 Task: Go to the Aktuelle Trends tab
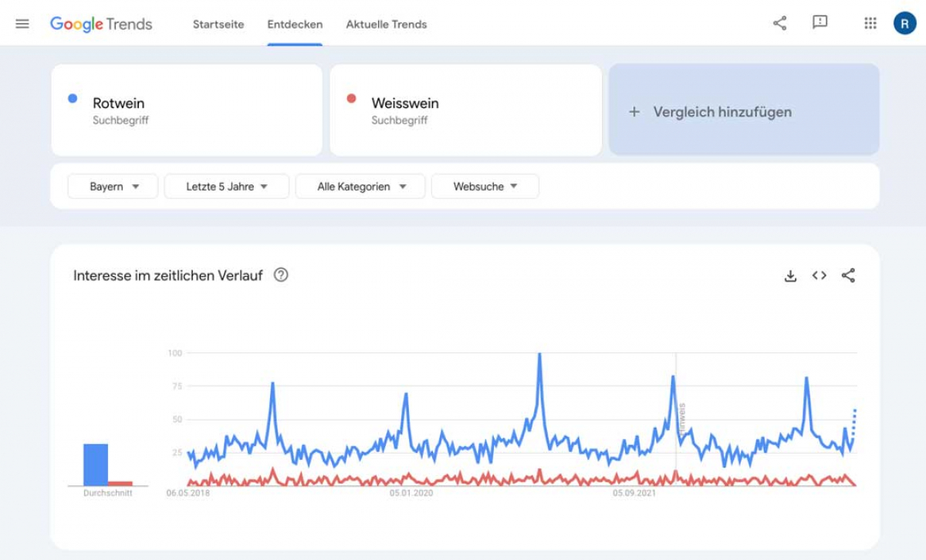click(x=387, y=24)
